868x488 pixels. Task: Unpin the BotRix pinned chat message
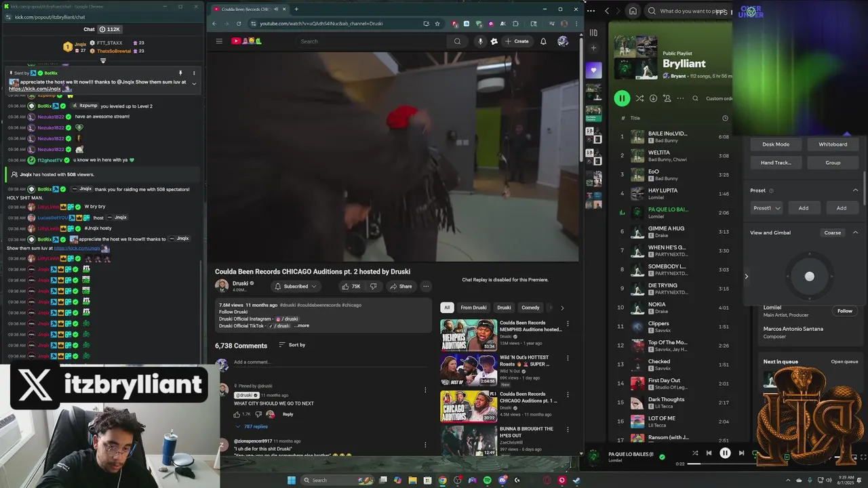coord(180,73)
